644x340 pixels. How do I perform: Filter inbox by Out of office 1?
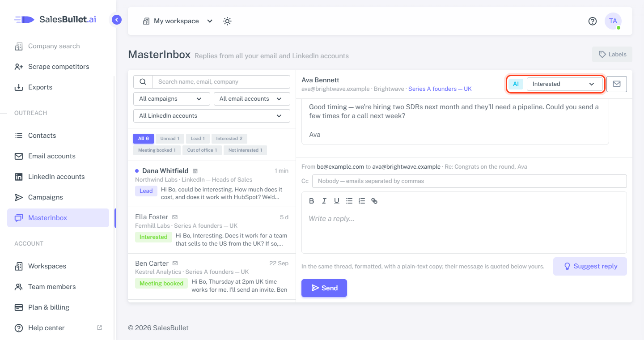(202, 150)
